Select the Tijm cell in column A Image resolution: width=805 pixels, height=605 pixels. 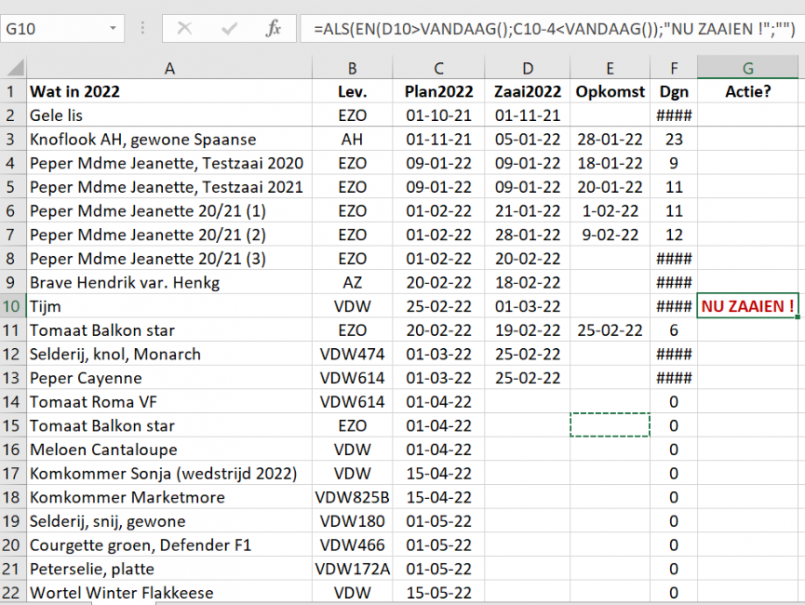(169, 306)
